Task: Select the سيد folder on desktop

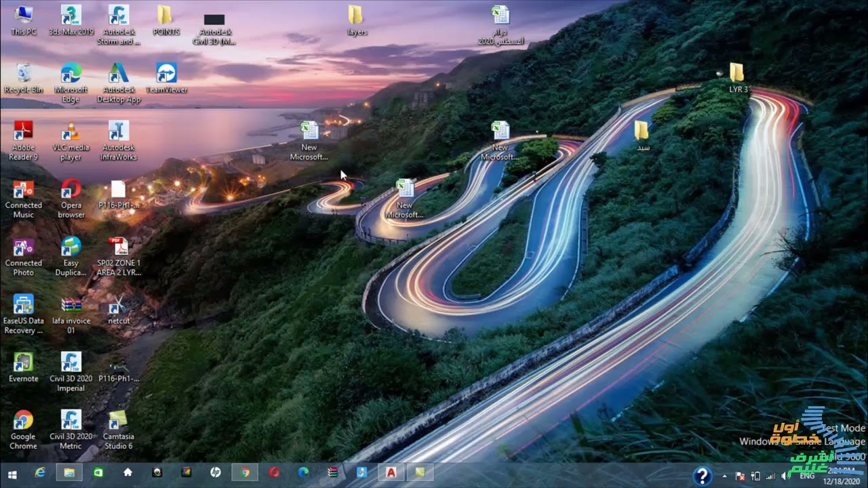Action: point(642,136)
